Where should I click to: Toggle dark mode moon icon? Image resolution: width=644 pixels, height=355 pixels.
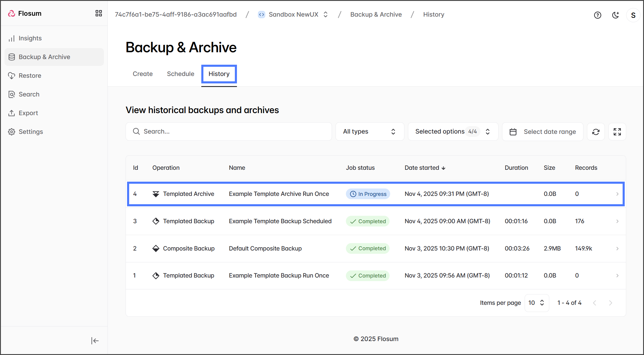615,15
